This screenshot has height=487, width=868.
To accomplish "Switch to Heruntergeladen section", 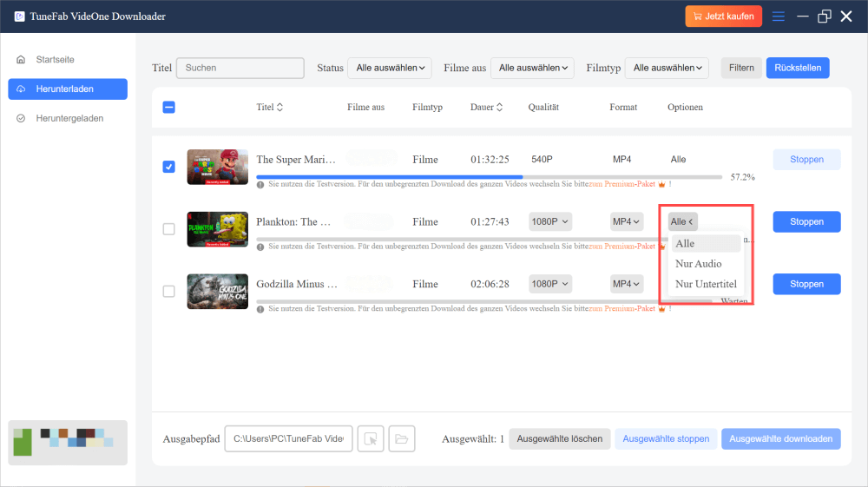I will [x=68, y=118].
